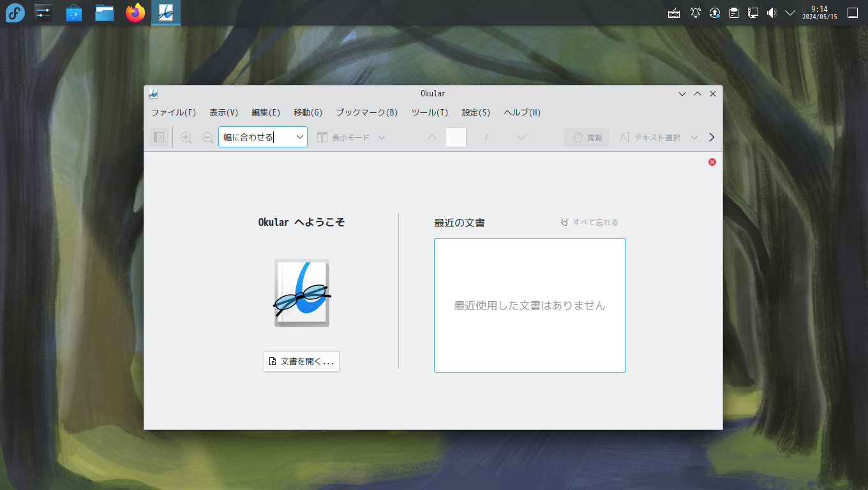Click the 文書を開く... open document button
868x490 pixels.
click(301, 361)
